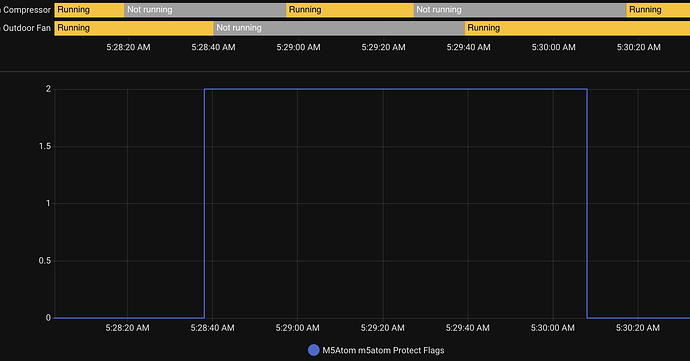Image resolution: width=690 pixels, height=361 pixels.
Task: Click the second Outdoor Fan Running segment
Action: (577, 28)
